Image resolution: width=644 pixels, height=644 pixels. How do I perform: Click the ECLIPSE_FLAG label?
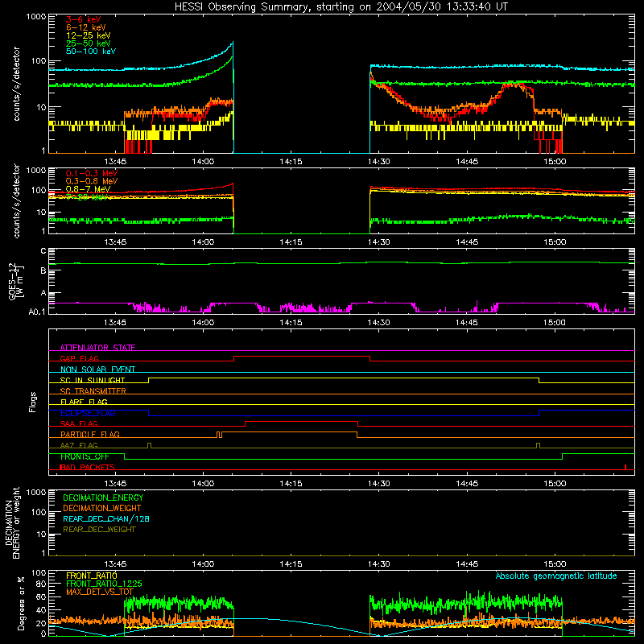pyautogui.click(x=88, y=413)
